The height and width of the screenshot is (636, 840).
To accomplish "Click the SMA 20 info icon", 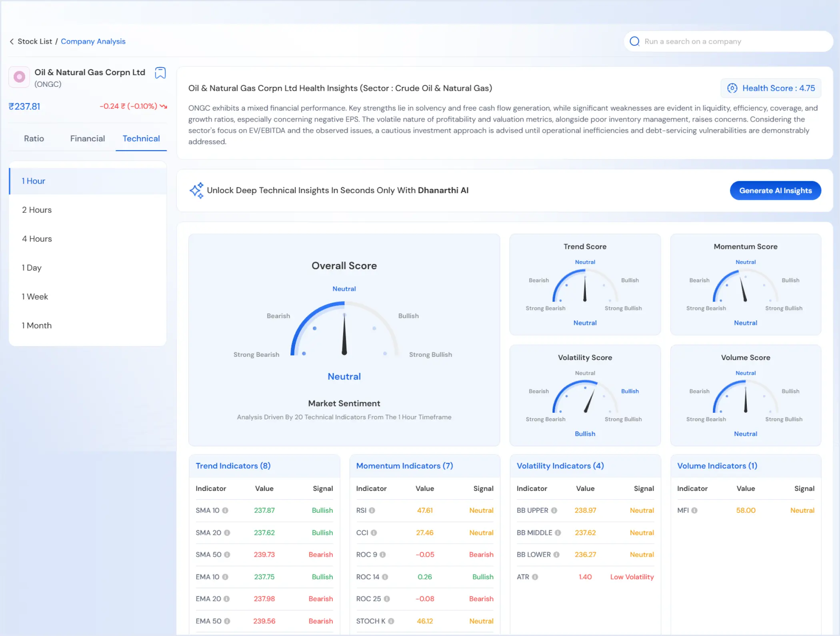I will click(x=227, y=533).
